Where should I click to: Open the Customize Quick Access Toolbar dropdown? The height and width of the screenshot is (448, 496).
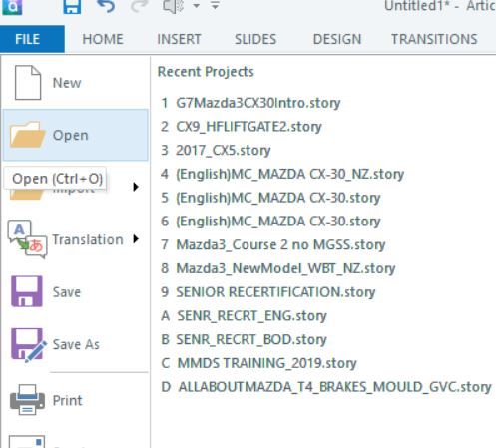point(215,5)
